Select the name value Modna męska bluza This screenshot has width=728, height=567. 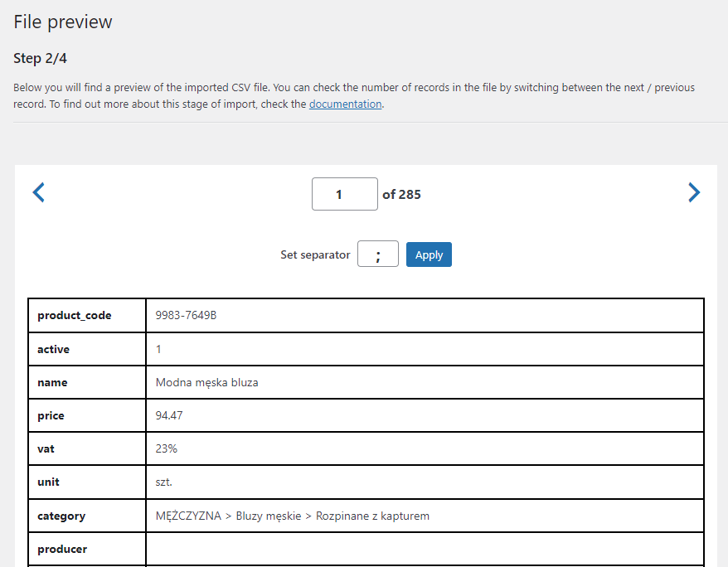pyautogui.click(x=206, y=382)
